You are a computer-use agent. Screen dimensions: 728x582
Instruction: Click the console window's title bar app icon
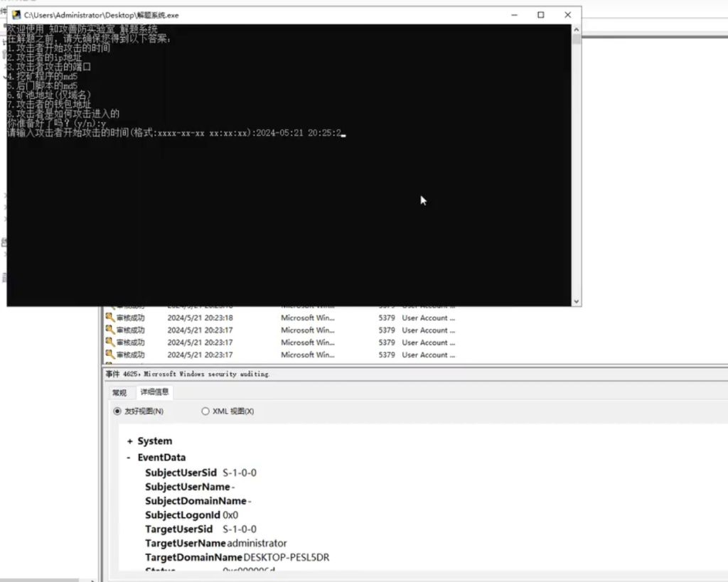pyautogui.click(x=16, y=15)
